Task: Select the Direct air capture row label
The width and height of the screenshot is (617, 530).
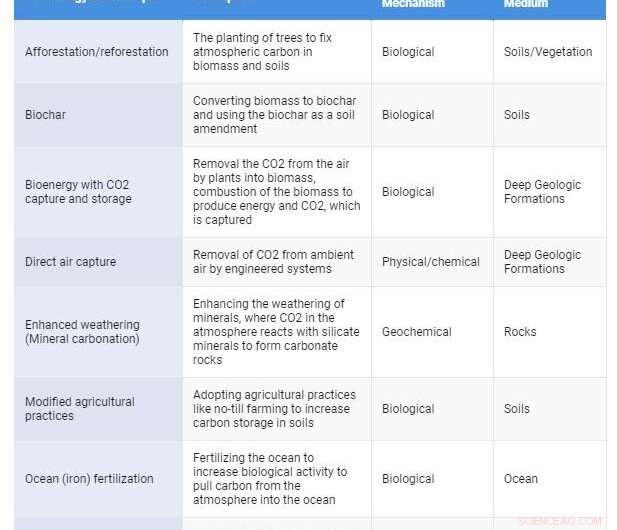Action: click(71, 262)
